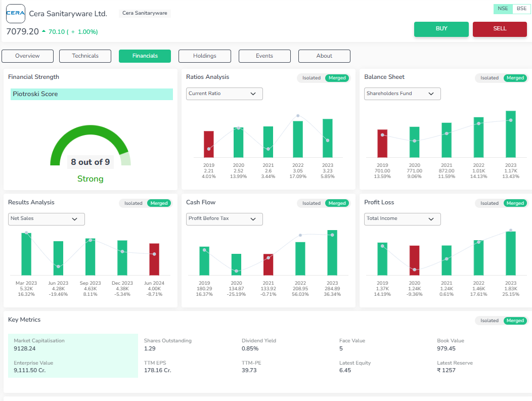Switch exchange to BSE
532x401 pixels.
pos(521,9)
